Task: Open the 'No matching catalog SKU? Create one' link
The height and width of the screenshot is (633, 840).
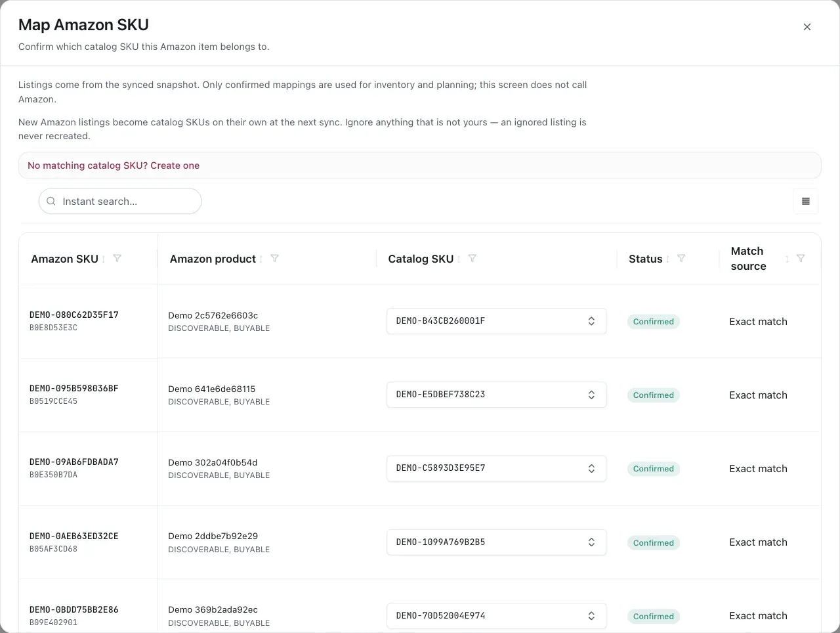Action: click(114, 165)
